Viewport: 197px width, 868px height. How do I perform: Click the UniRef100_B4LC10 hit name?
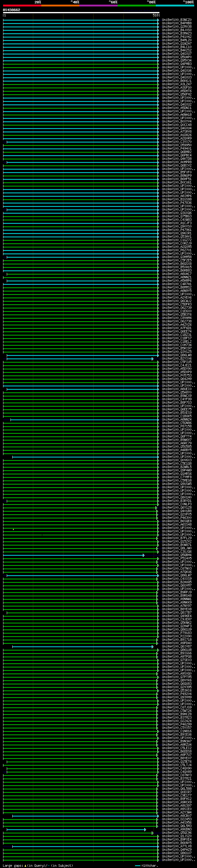click(x=177, y=47)
